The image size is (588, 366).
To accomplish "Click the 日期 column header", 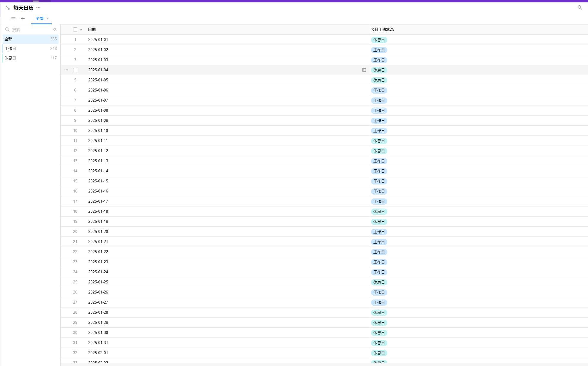I will 92,29.
